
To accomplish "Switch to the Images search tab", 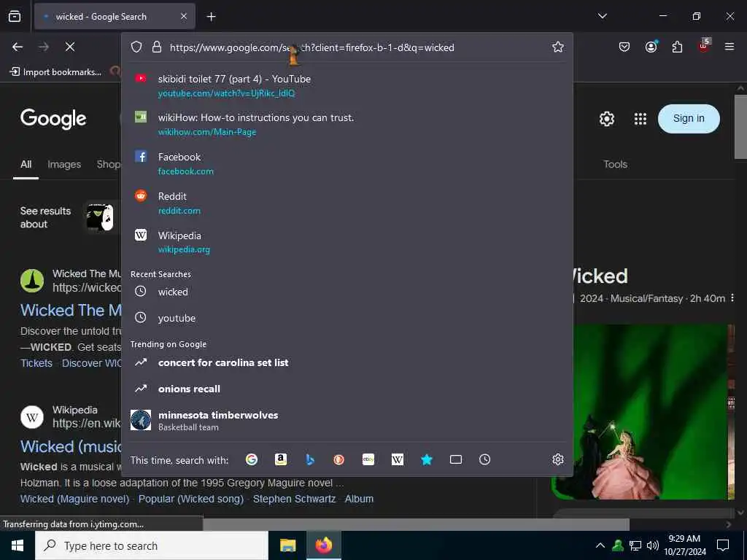I will 64,164.
